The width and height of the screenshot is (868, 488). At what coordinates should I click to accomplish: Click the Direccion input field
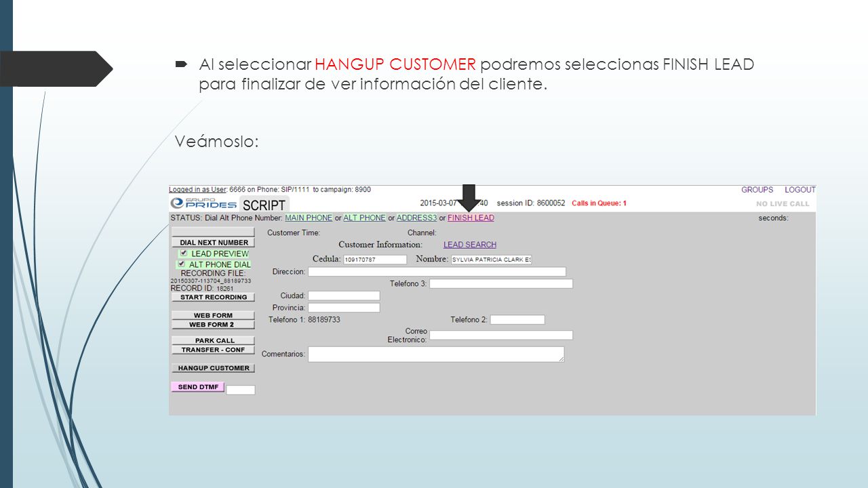437,272
